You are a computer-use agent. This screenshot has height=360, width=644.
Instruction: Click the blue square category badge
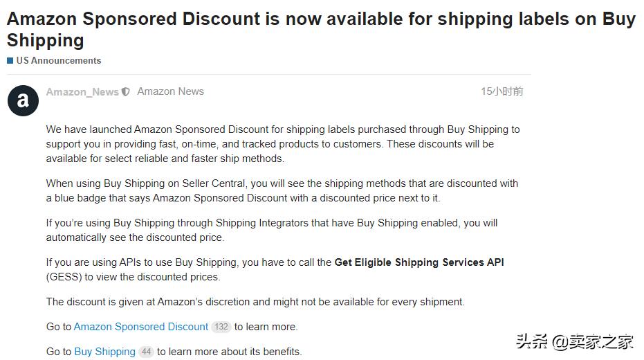pos(10,61)
